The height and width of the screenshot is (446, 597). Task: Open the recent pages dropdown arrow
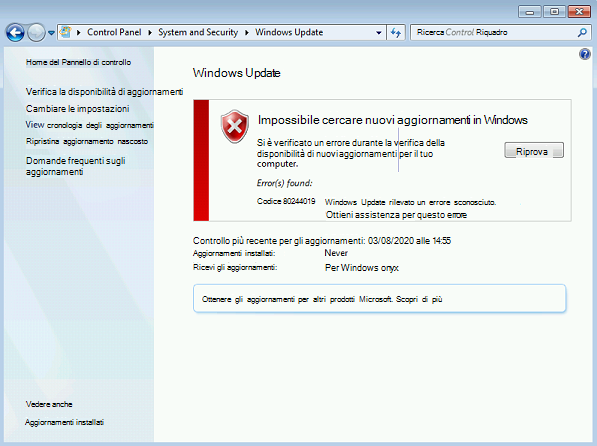(51, 33)
